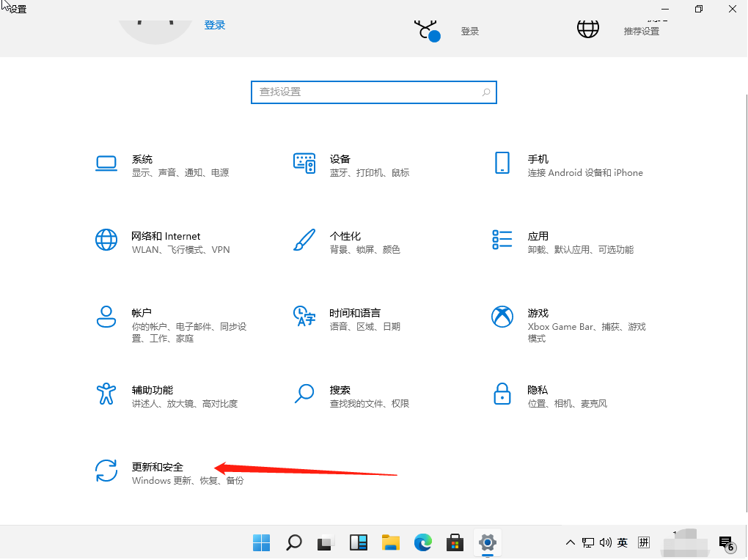Image resolution: width=748 pixels, height=560 pixels.
Task: Click the blue 登录 link beside avatar
Action: (x=215, y=25)
